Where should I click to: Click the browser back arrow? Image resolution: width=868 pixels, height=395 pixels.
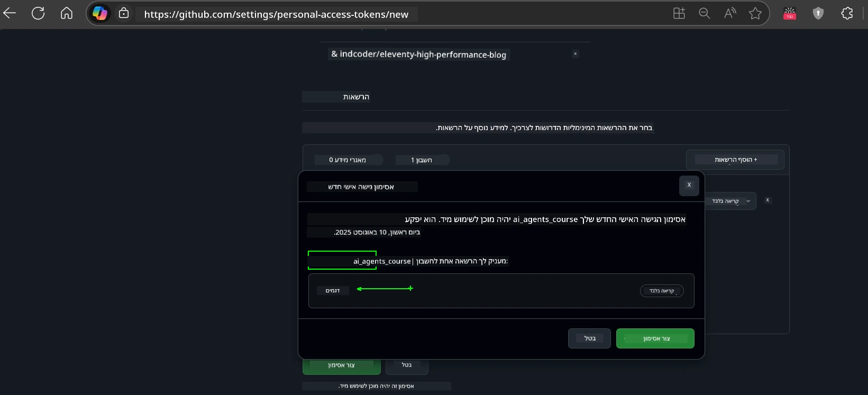click(10, 13)
